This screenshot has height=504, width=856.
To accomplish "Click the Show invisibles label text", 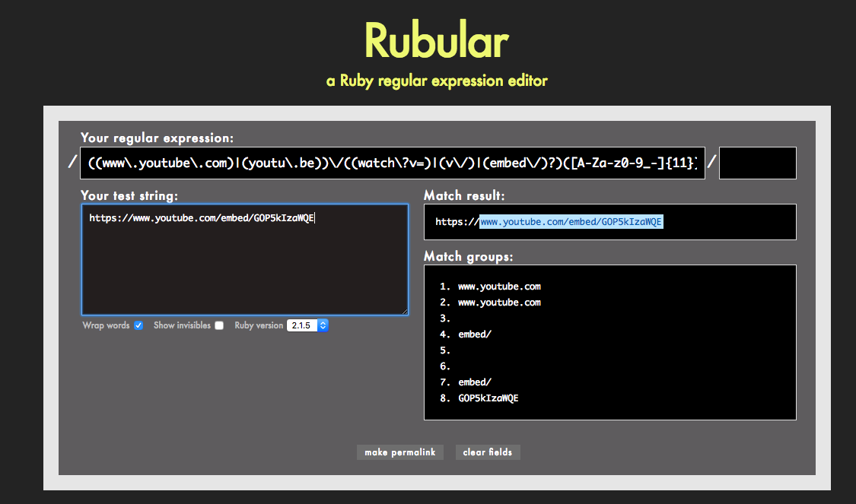I will tap(183, 325).
